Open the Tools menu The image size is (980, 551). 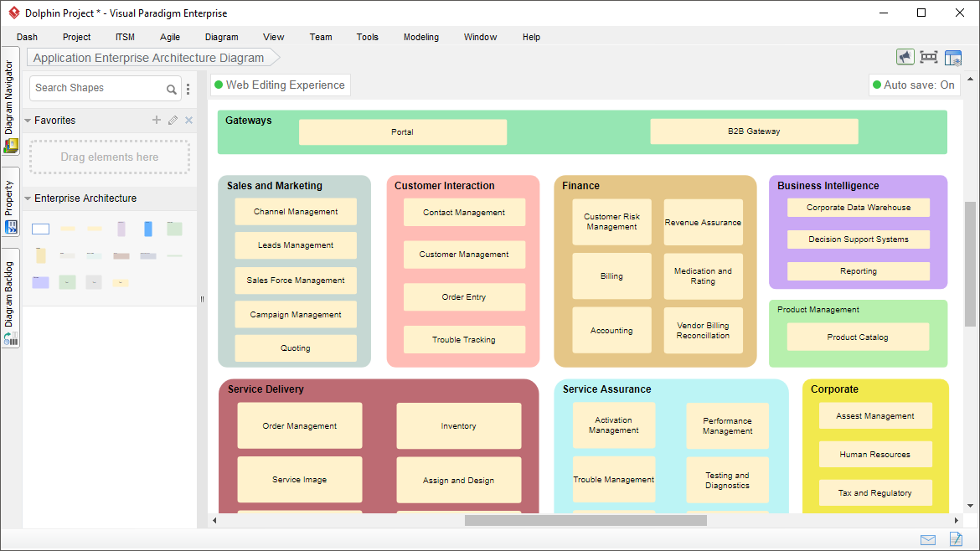(368, 37)
